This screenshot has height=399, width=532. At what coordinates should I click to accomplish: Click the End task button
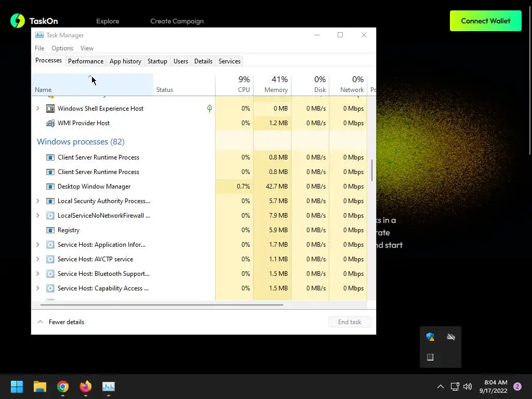350,322
